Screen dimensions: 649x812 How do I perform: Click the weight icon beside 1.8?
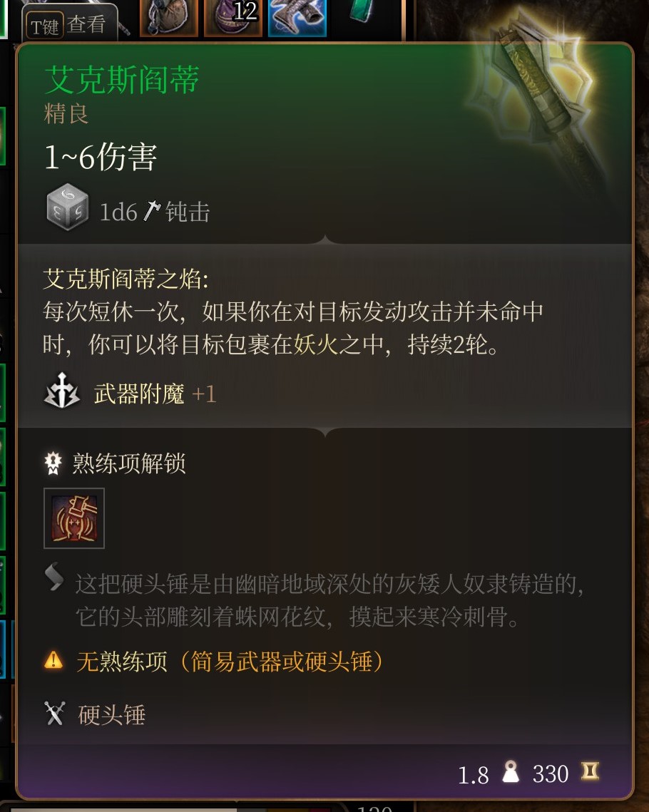(511, 771)
